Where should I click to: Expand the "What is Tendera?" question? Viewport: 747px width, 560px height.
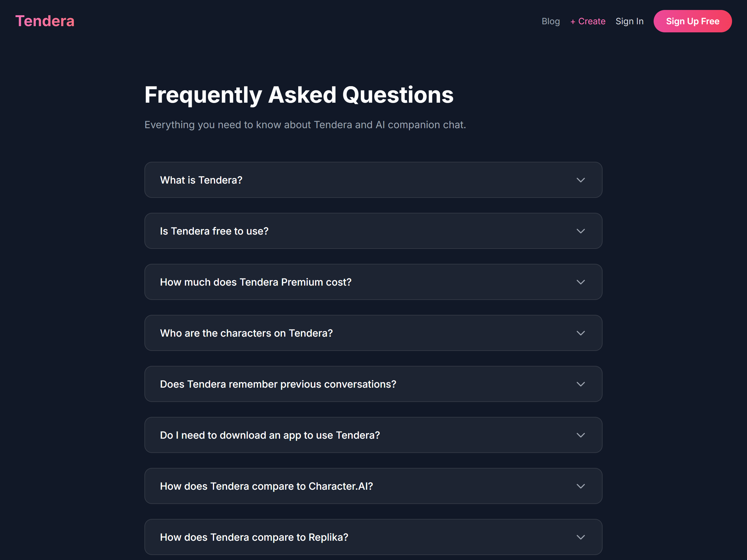tap(201, 180)
